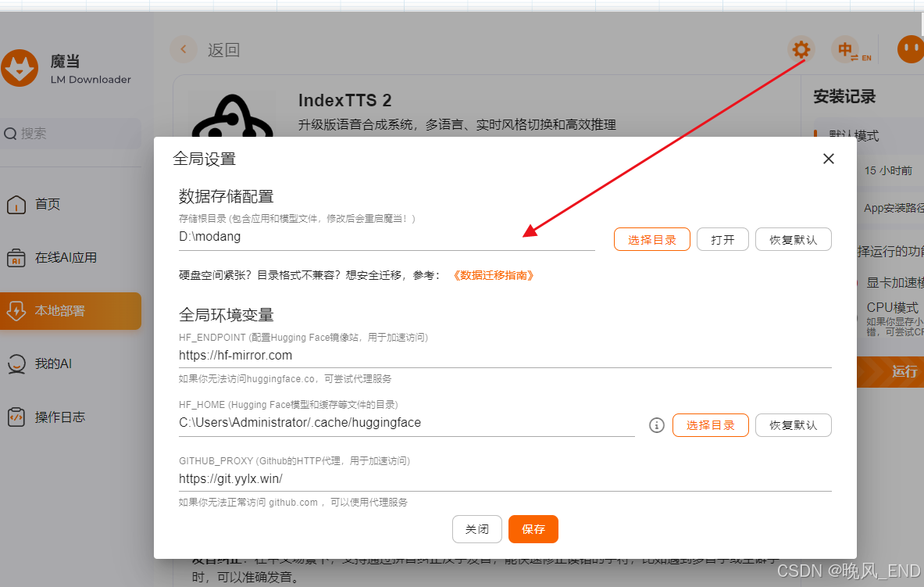
Task: Click the 关闭 button
Action: point(476,529)
